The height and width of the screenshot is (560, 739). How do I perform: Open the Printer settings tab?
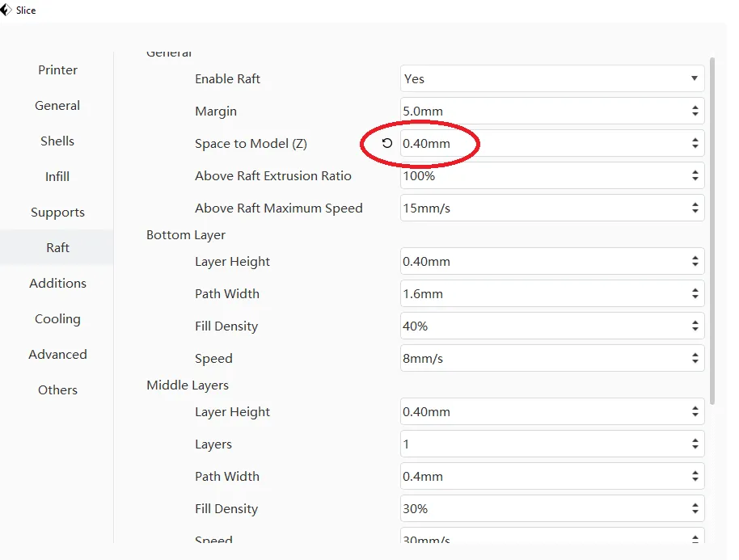click(x=57, y=69)
